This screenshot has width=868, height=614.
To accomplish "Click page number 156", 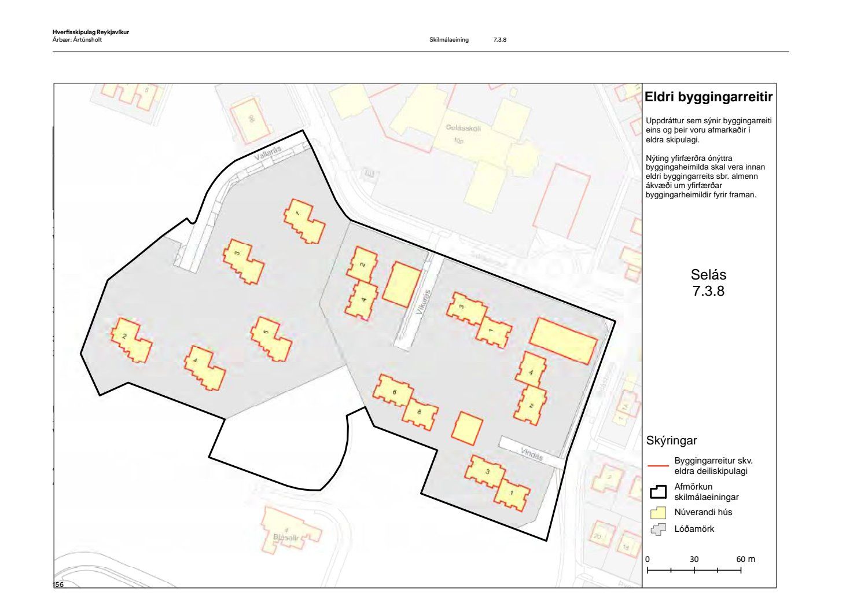I will 58,584.
